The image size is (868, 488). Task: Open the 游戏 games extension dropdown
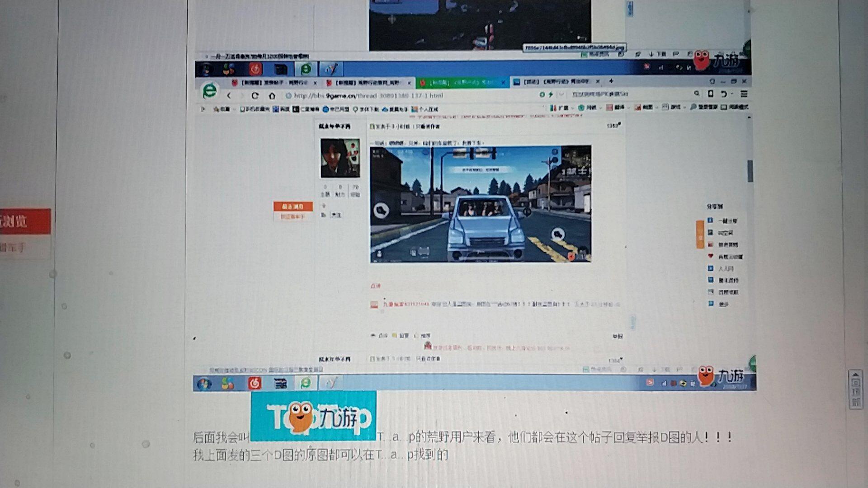(672, 107)
